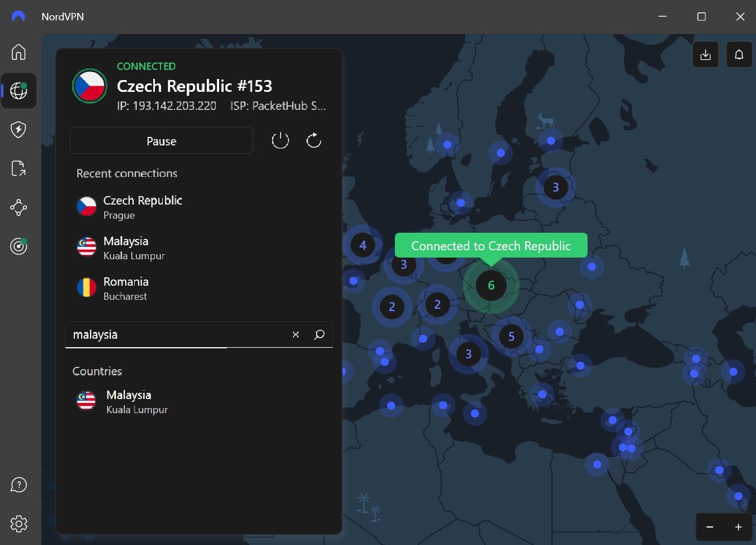Open Help from the sidebar question mark

[19, 484]
